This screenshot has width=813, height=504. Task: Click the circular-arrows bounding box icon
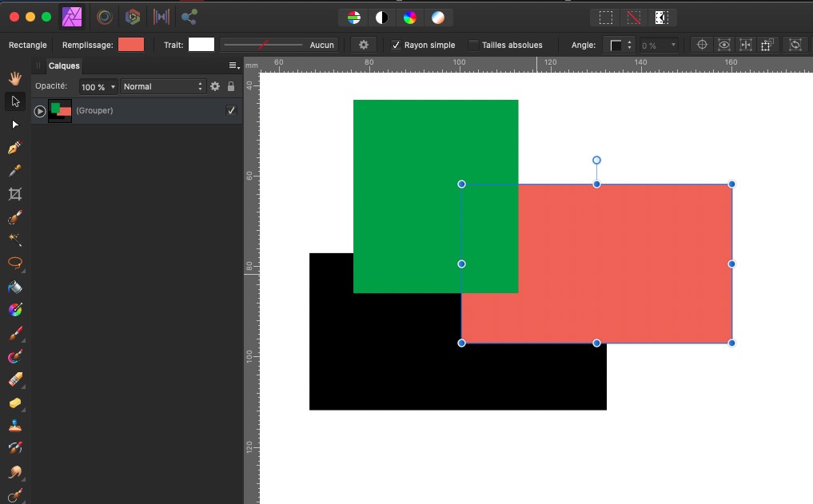(795, 45)
